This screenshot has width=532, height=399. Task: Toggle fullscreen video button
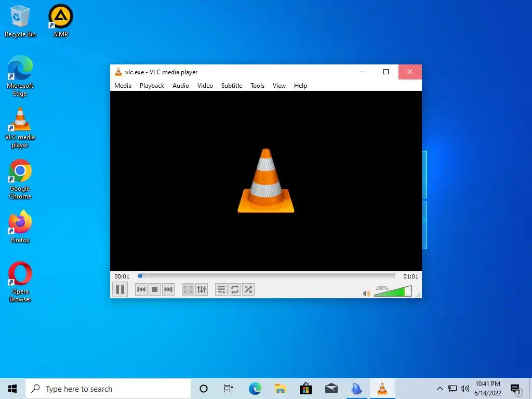(x=188, y=289)
